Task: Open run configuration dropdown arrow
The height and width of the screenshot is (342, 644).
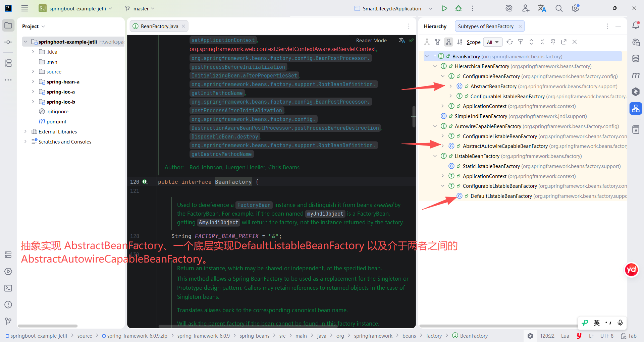Action: click(431, 8)
